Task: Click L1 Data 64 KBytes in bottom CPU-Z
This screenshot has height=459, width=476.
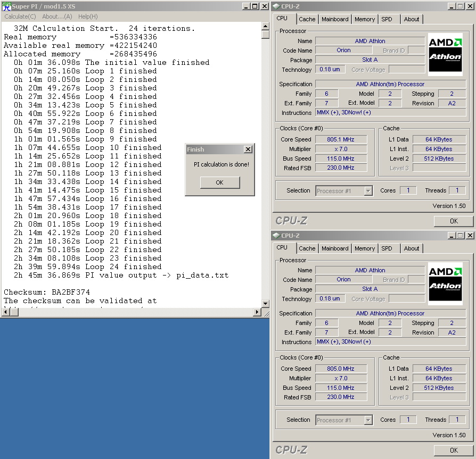Action: (439, 369)
